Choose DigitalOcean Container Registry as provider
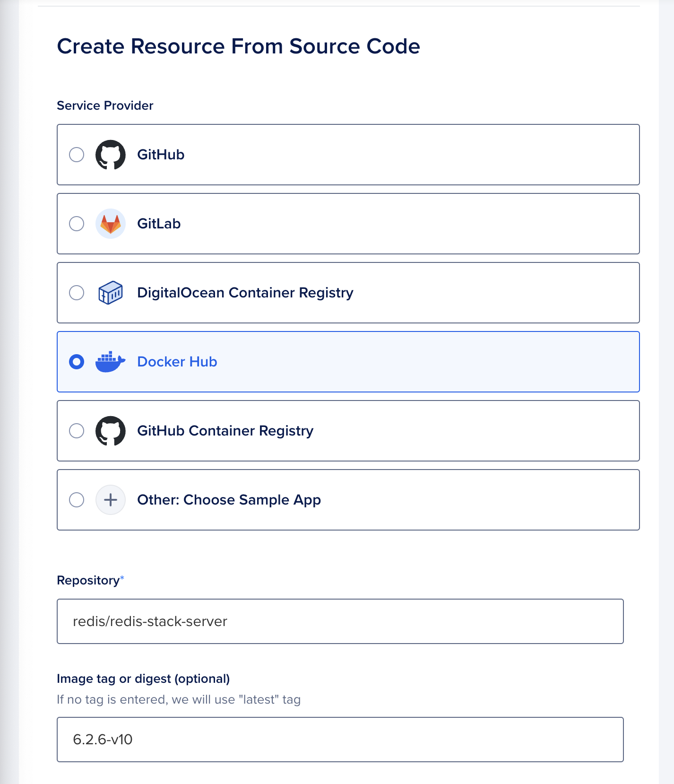This screenshot has height=784, width=674. pyautogui.click(x=76, y=293)
